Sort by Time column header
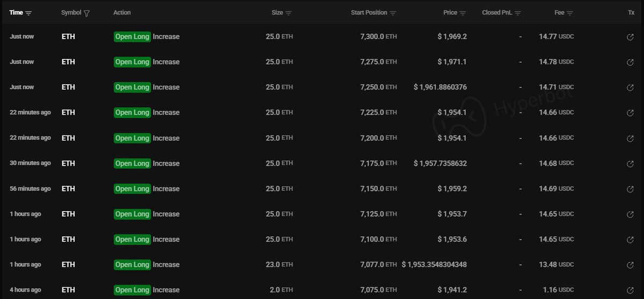The width and height of the screenshot is (644, 299). (x=20, y=12)
